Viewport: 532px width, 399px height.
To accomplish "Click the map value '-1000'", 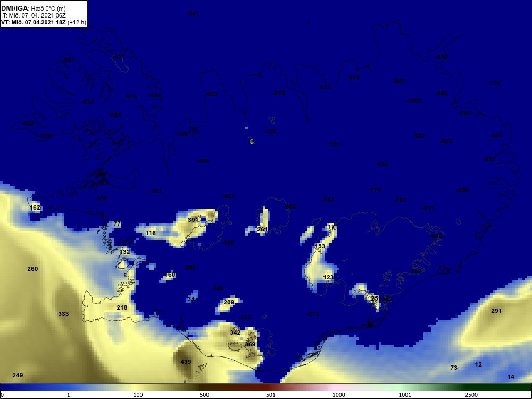I will (413, 101).
